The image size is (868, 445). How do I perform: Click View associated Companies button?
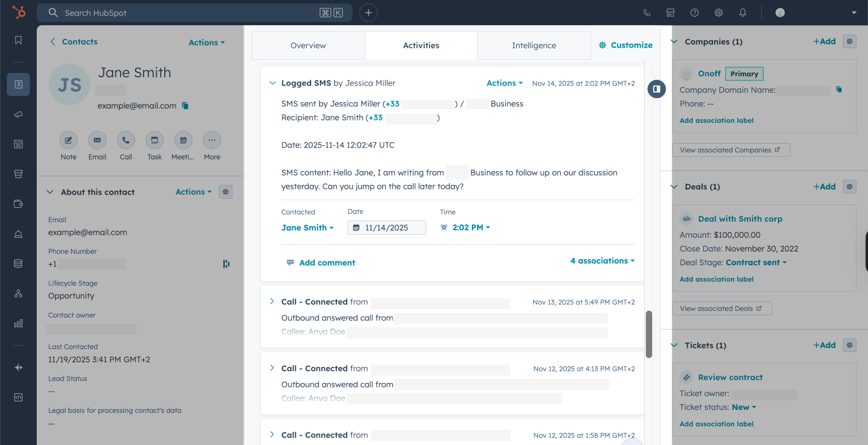(731, 150)
